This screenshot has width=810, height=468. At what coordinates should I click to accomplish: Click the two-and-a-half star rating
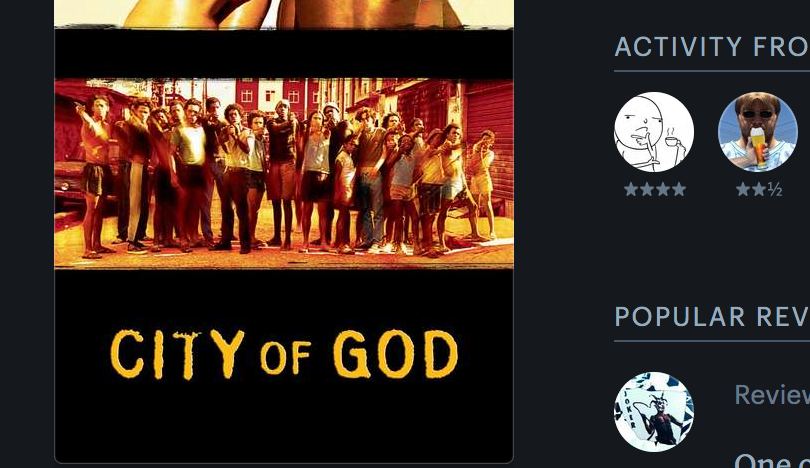pyautogui.click(x=759, y=190)
